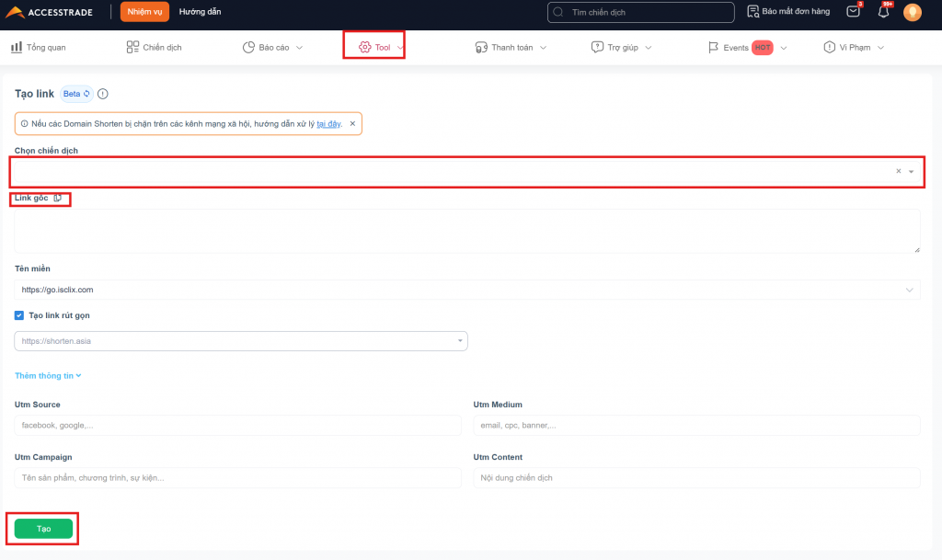Click the Thanh toán icon
Screen dimensions: 942x560
click(481, 47)
